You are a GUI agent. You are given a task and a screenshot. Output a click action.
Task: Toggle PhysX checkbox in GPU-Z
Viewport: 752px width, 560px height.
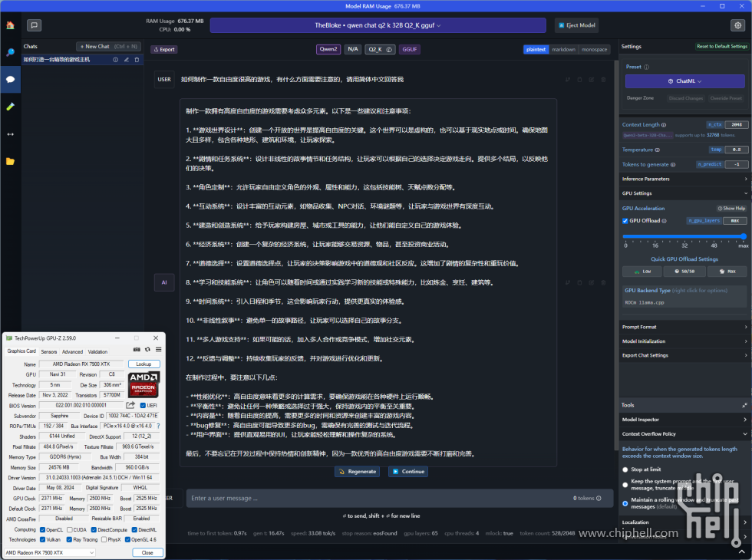104,539
